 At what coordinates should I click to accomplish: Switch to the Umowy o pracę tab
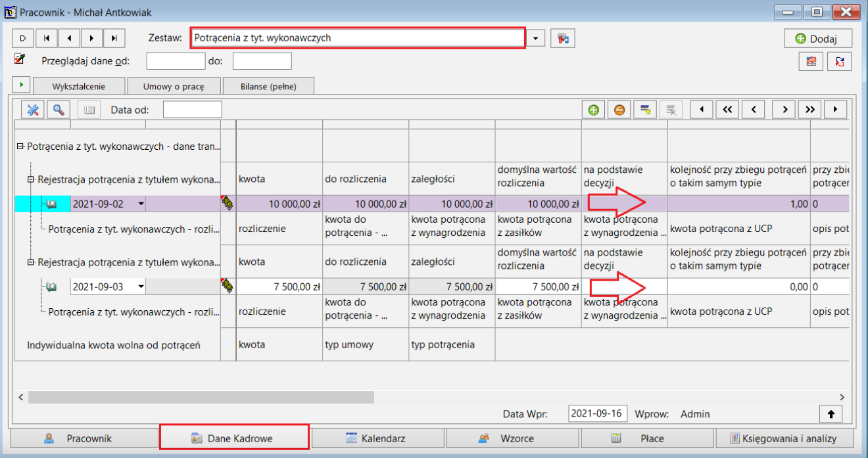(174, 86)
